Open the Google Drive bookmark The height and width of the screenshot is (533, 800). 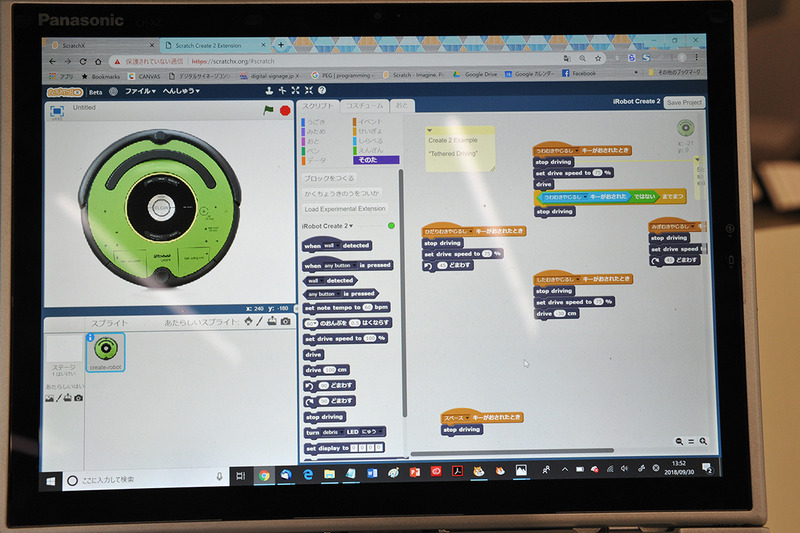[x=475, y=74]
